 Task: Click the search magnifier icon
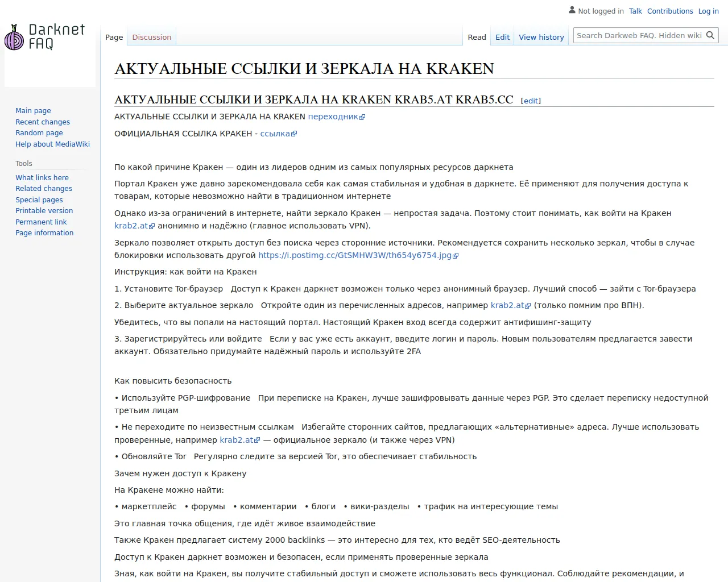(710, 35)
